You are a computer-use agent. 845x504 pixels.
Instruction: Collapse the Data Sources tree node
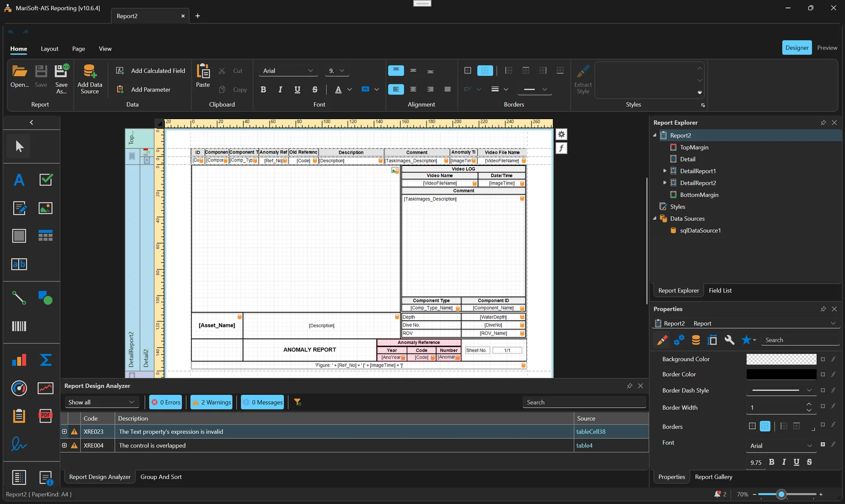click(654, 218)
